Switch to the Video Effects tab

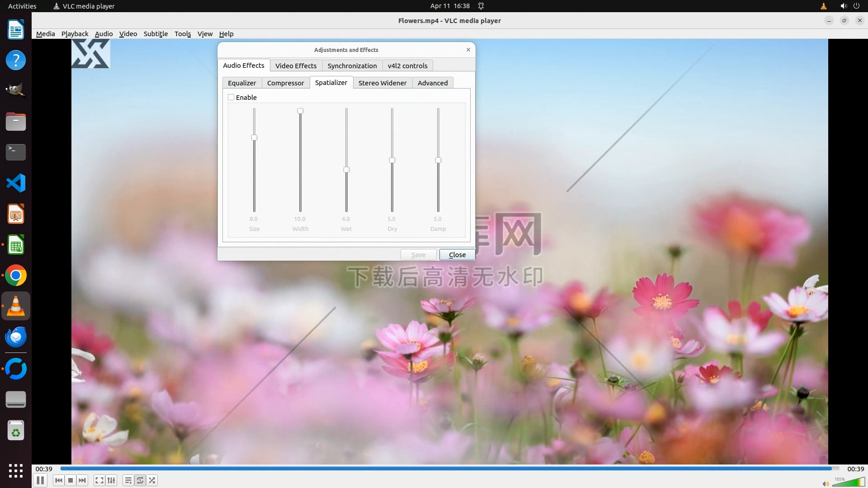click(296, 66)
